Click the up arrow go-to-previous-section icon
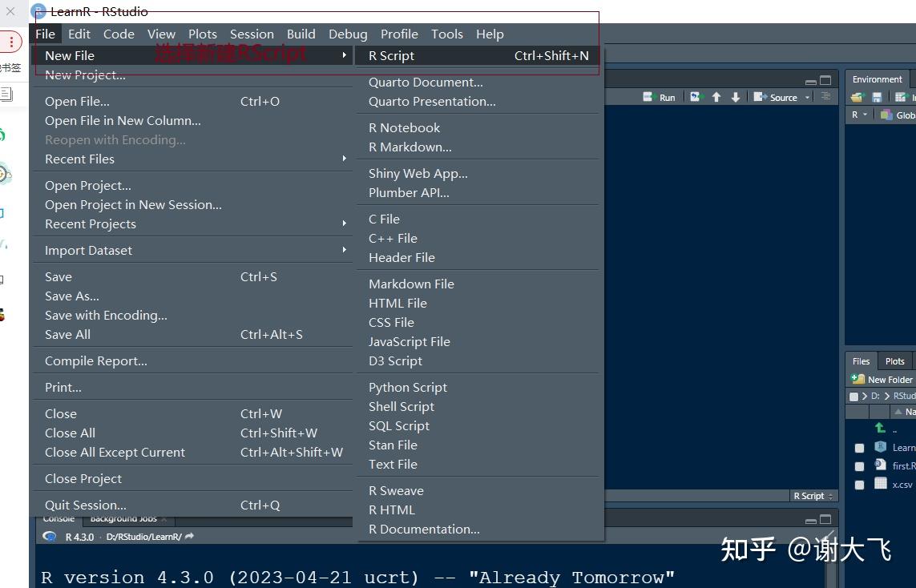The height and width of the screenshot is (588, 916). (x=716, y=97)
